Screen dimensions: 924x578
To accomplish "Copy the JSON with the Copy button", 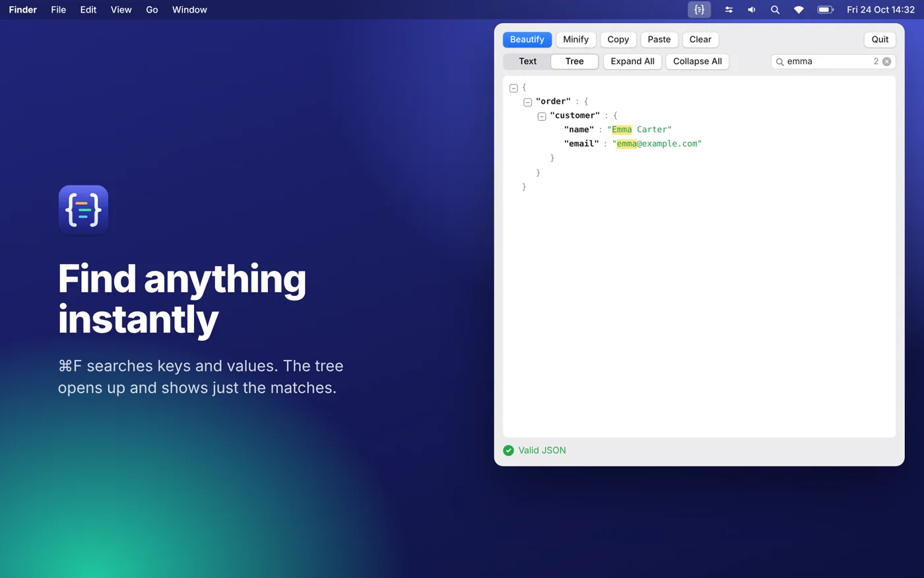I will 618,40.
